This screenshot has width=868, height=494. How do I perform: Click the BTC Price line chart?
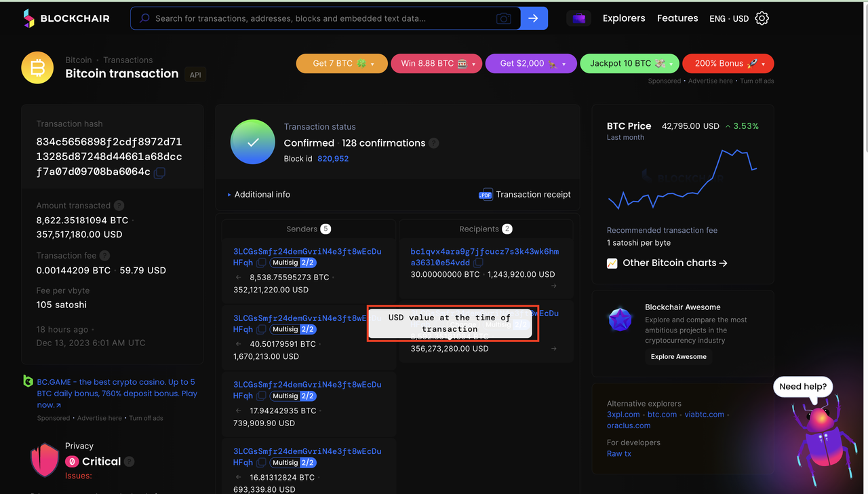coord(683,180)
